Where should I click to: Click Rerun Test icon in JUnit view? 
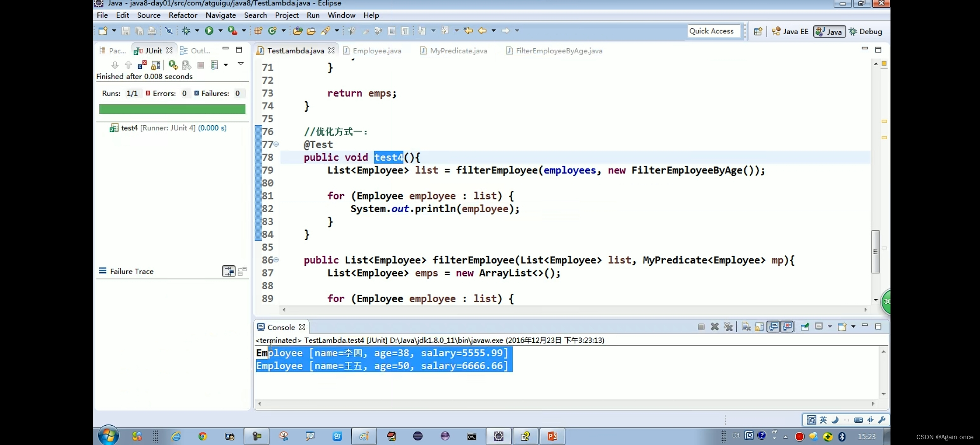[173, 65]
